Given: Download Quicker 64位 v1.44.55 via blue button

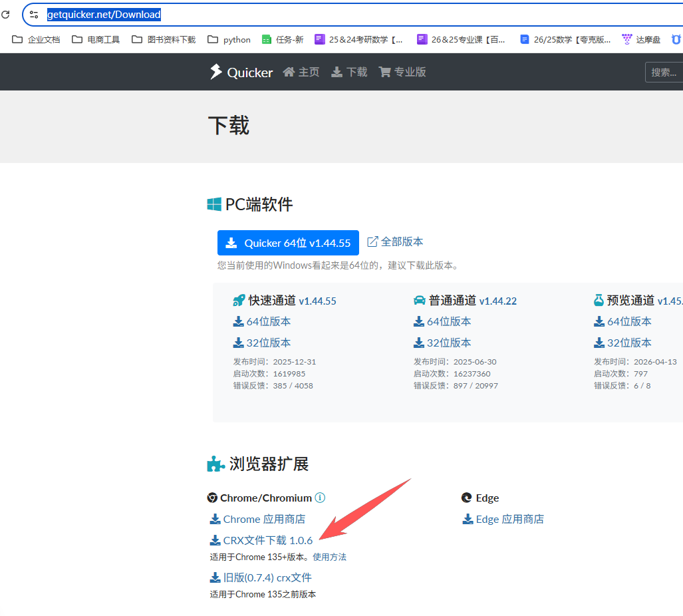Looking at the screenshot, I should tap(288, 243).
